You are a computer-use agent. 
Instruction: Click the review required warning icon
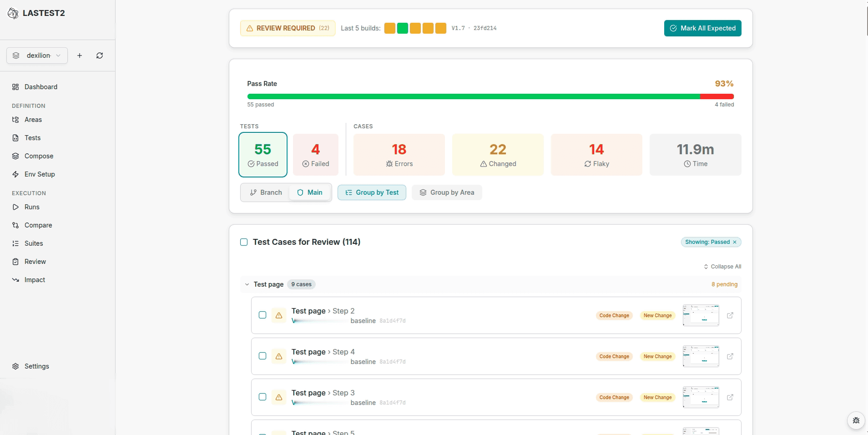pyautogui.click(x=250, y=28)
